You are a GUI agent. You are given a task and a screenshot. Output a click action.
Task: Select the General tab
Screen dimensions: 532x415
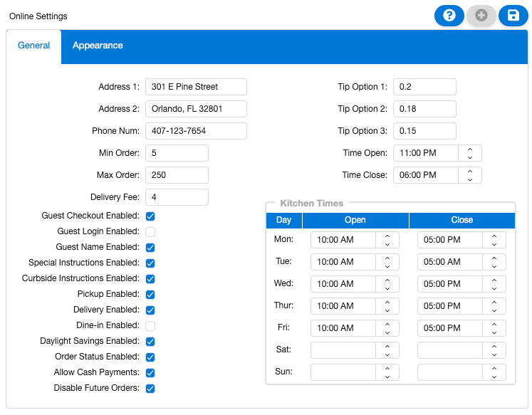click(34, 46)
